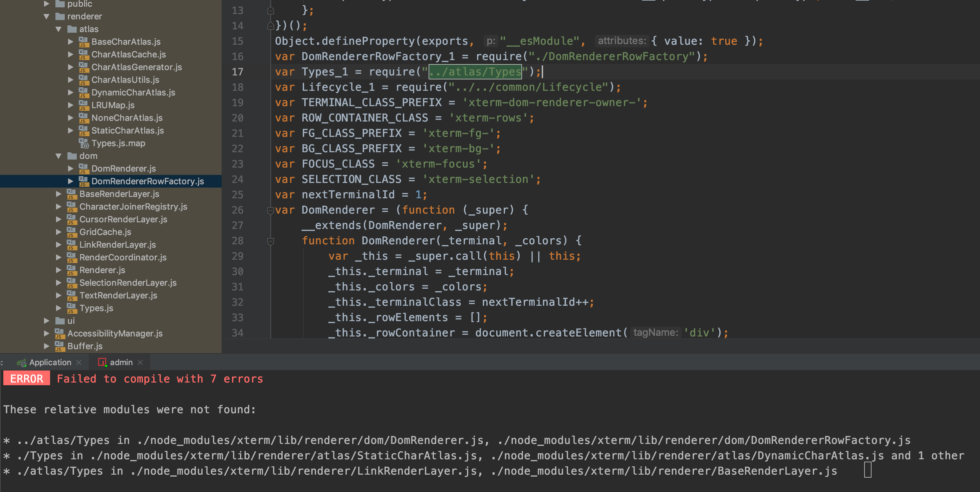Screen dimensions: 980x492
Task: Click the public folder icon
Action: 60,4
